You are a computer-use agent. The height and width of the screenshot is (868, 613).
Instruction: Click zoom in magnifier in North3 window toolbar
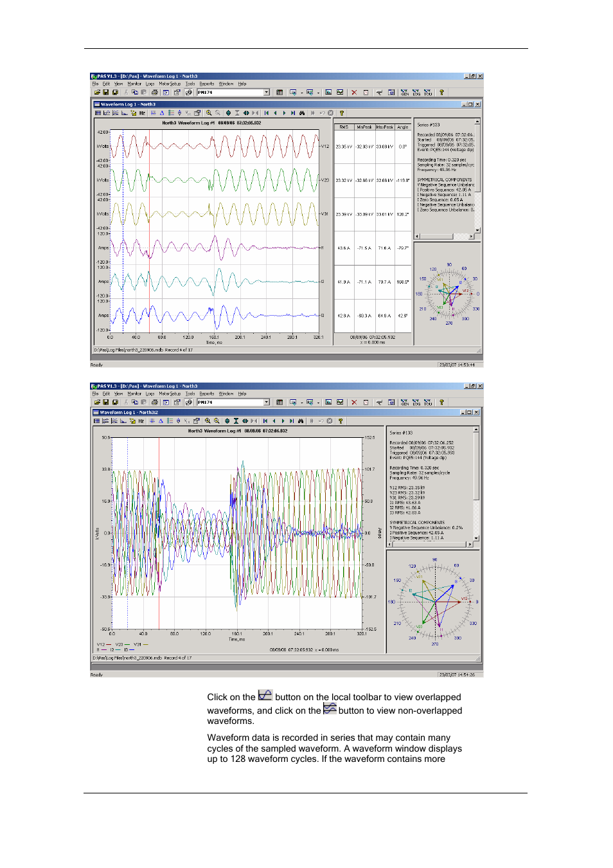click(x=209, y=113)
